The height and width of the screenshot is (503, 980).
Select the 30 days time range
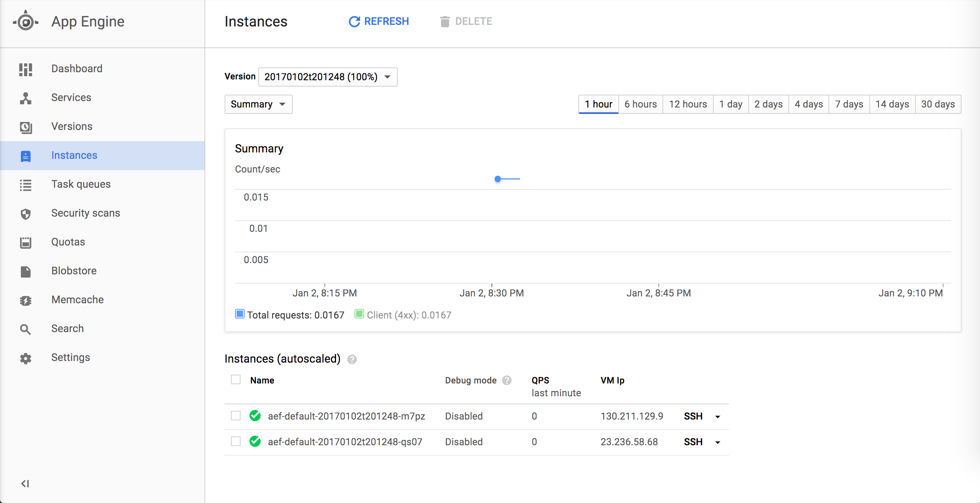click(x=938, y=104)
